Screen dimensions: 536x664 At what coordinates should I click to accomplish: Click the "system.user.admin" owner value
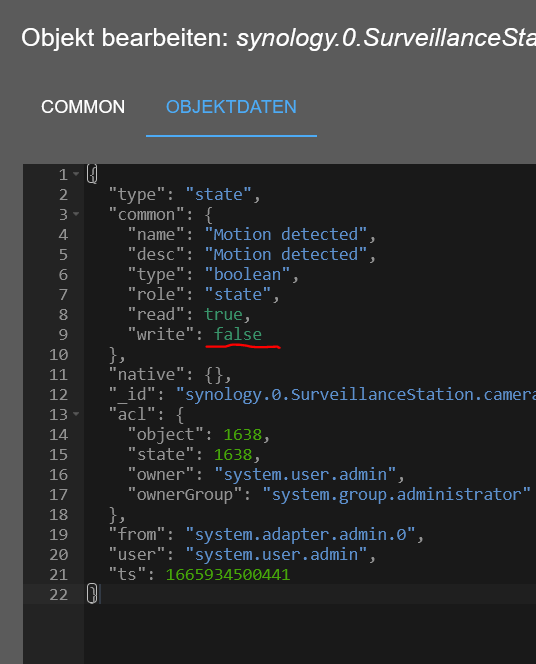point(305,475)
